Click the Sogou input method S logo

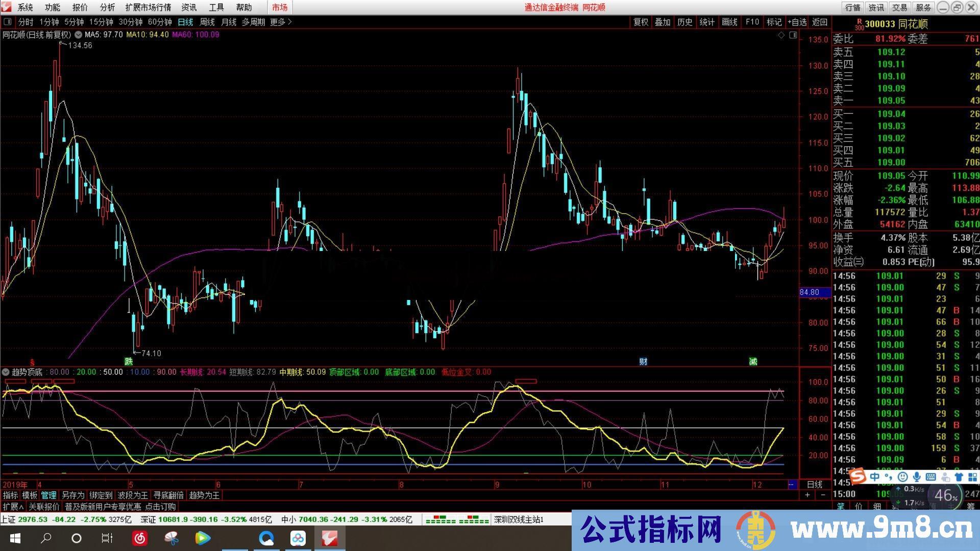pos(858,477)
